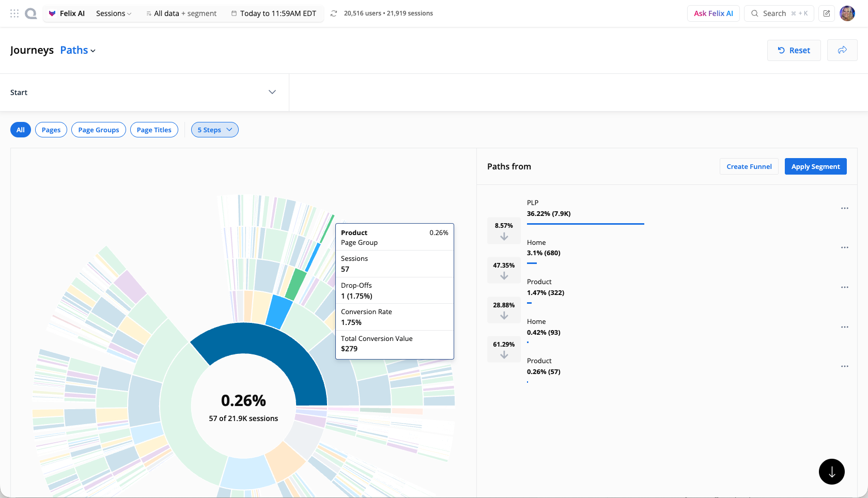
Task: Open the 5 Steps dropdown
Action: click(x=215, y=130)
